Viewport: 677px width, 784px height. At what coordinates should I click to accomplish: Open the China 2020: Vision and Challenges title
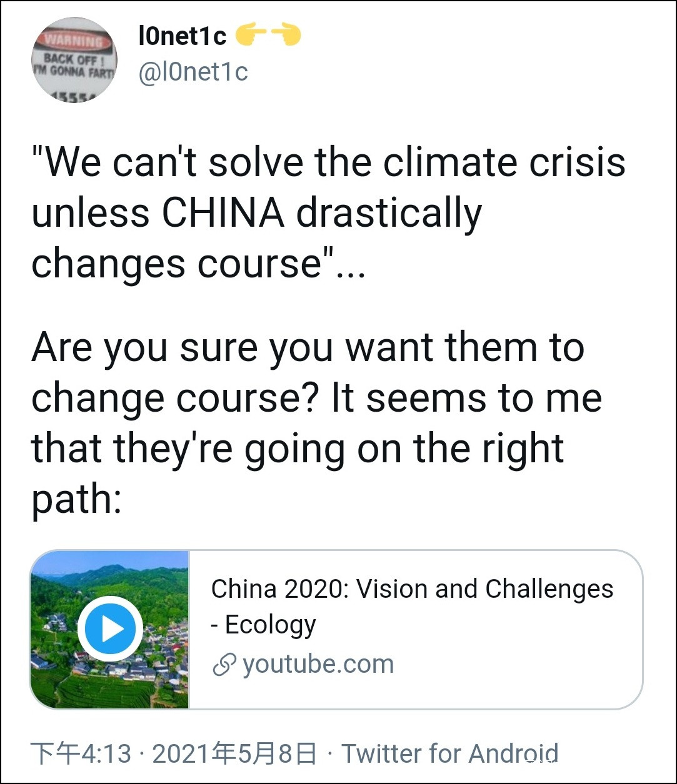412,589
